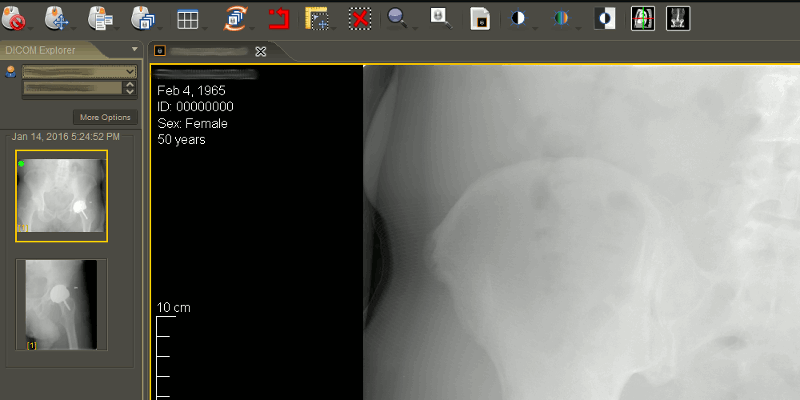Click the '10 cm' scale label
This screenshot has height=400, width=800.
(x=173, y=308)
